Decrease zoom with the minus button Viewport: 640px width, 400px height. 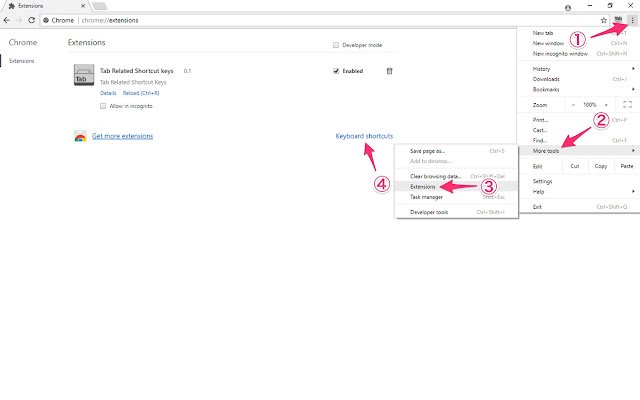573,105
